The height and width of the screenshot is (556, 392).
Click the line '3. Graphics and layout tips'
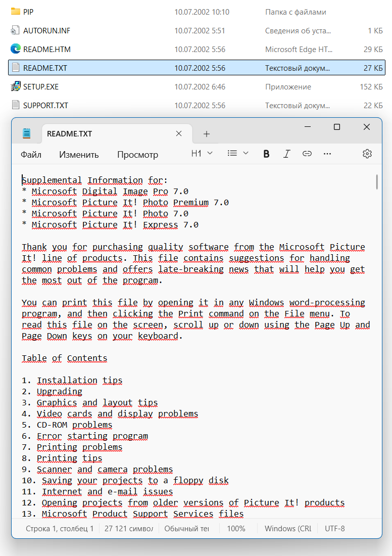pyautogui.click(x=90, y=403)
